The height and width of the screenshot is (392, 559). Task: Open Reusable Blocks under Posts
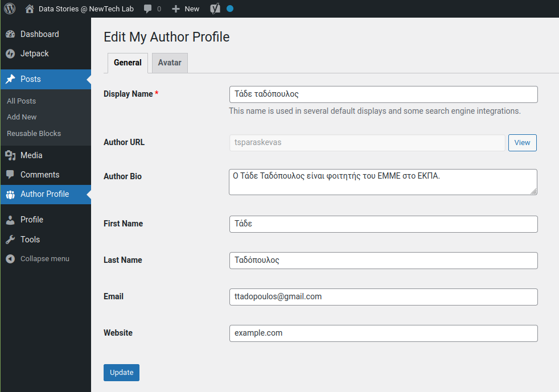(33, 133)
